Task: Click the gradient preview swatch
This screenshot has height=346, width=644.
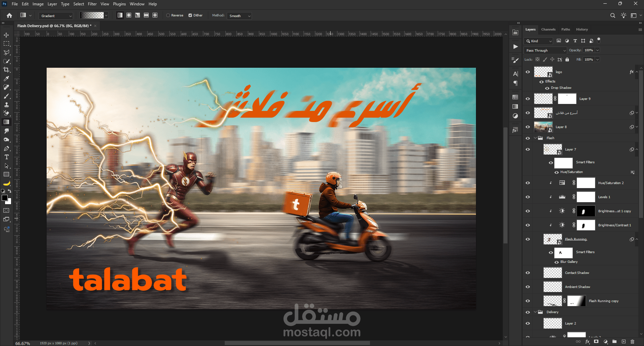Action: (x=92, y=15)
